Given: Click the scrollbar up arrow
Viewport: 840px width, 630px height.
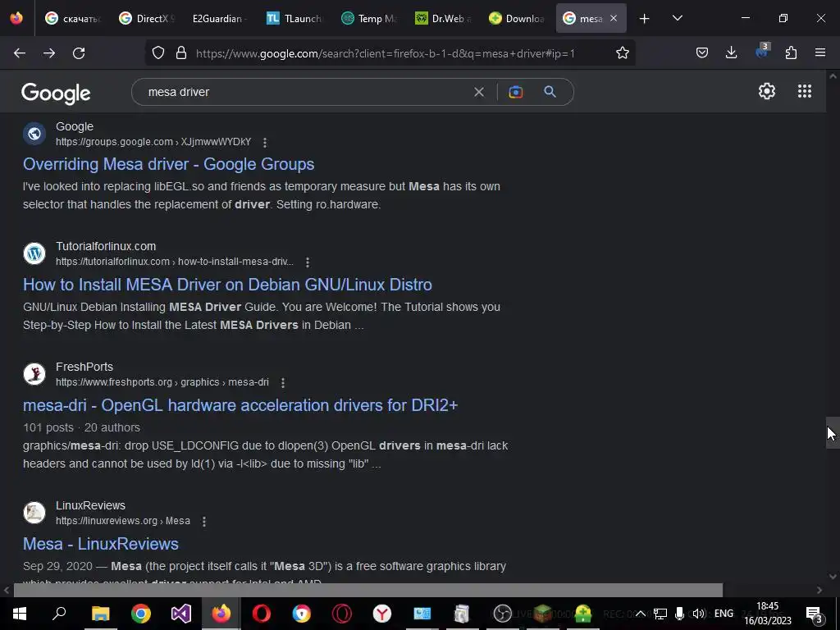Looking at the screenshot, I should (x=833, y=76).
